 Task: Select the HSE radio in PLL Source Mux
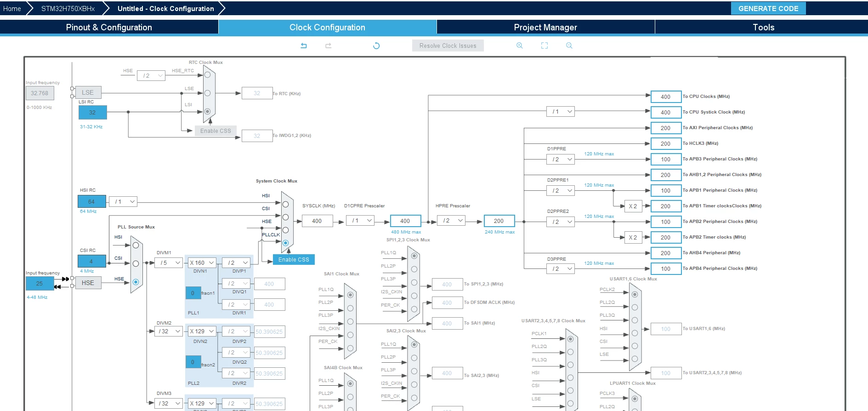(136, 282)
